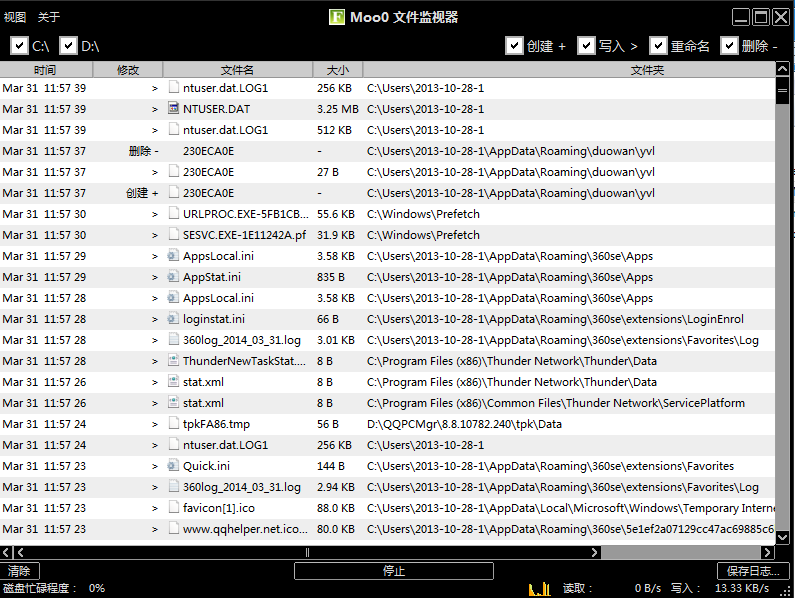Click the 88.0 KB size cell
Image resolution: width=795 pixels, height=598 pixels.
(x=336, y=508)
